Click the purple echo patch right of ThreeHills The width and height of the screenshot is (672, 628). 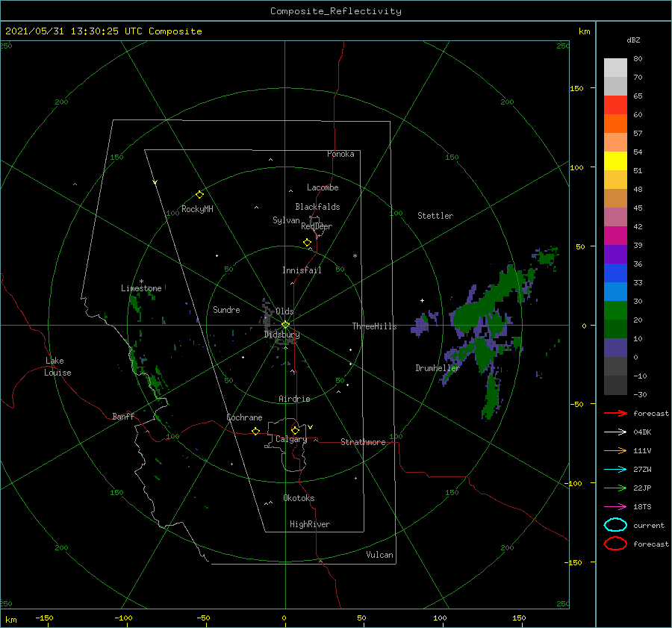pos(421,326)
